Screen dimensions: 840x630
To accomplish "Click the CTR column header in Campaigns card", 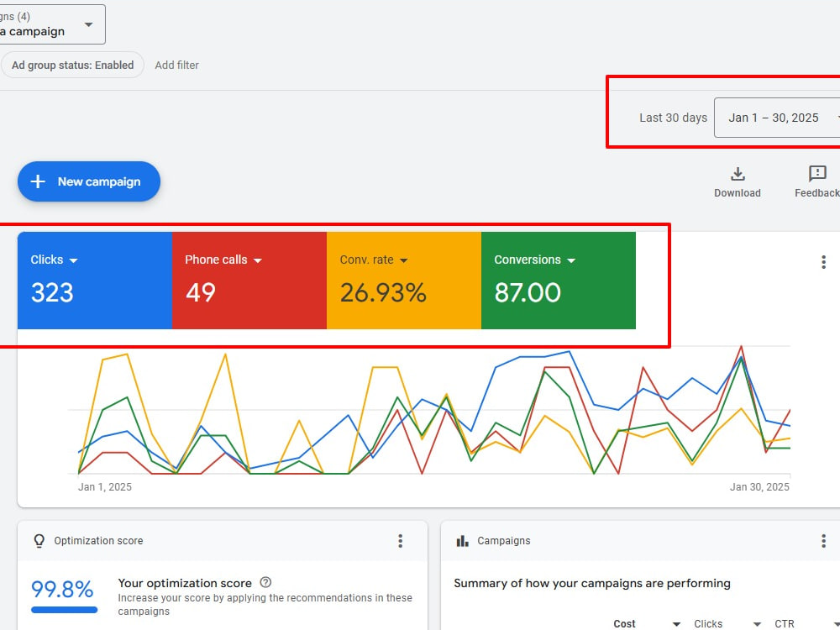I will (785, 623).
